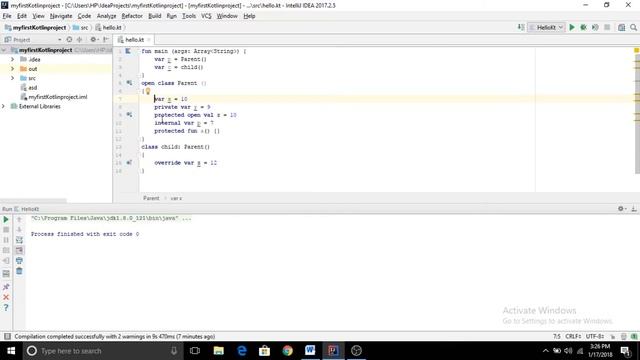Click the collapse all icon in Project panel
The width and height of the screenshot is (640, 360).
click(x=80, y=40)
